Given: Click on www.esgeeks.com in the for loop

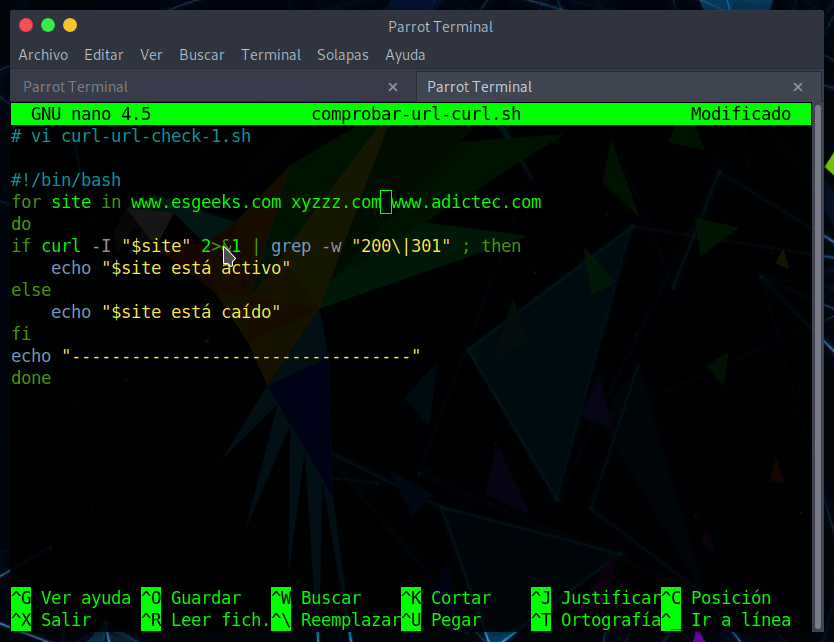Looking at the screenshot, I should point(206,202).
